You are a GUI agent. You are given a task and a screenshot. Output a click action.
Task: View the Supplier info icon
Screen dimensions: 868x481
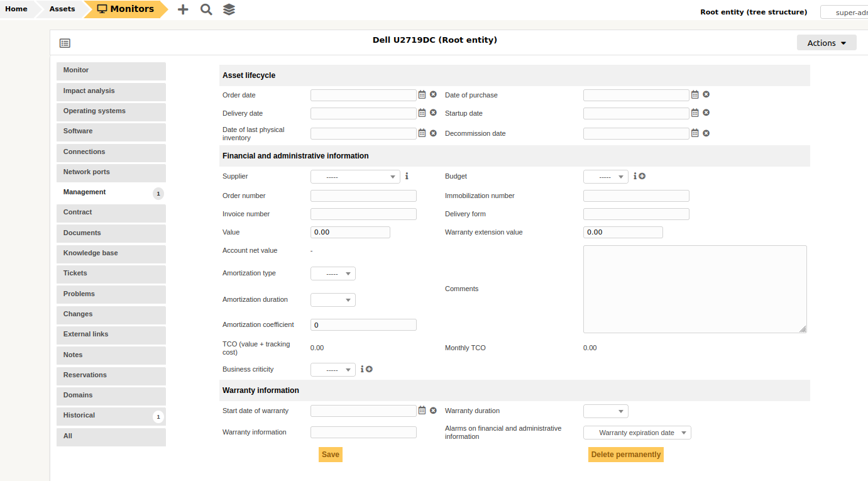point(406,177)
